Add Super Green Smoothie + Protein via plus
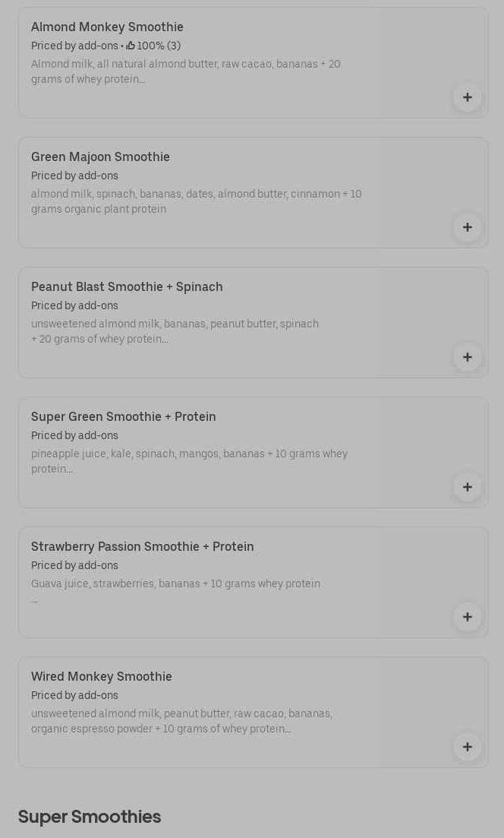This screenshot has width=504, height=838. point(467,487)
